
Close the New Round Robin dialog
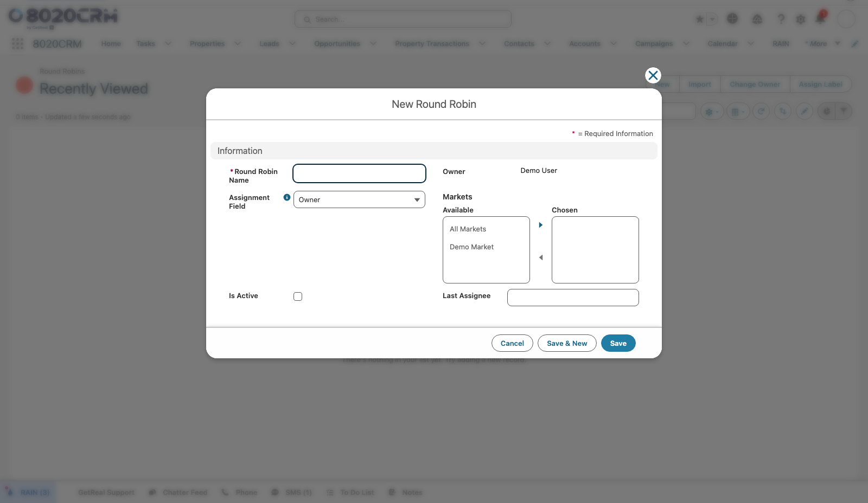click(x=653, y=75)
